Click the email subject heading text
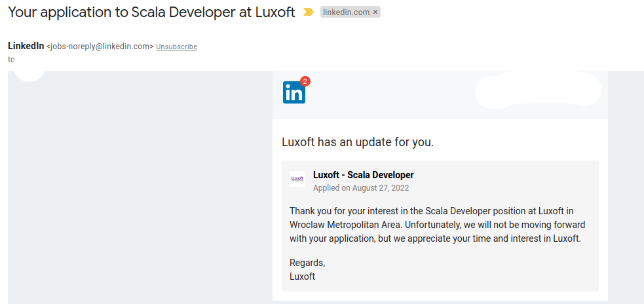Image resolution: width=644 pixels, height=304 pixels. click(x=151, y=12)
